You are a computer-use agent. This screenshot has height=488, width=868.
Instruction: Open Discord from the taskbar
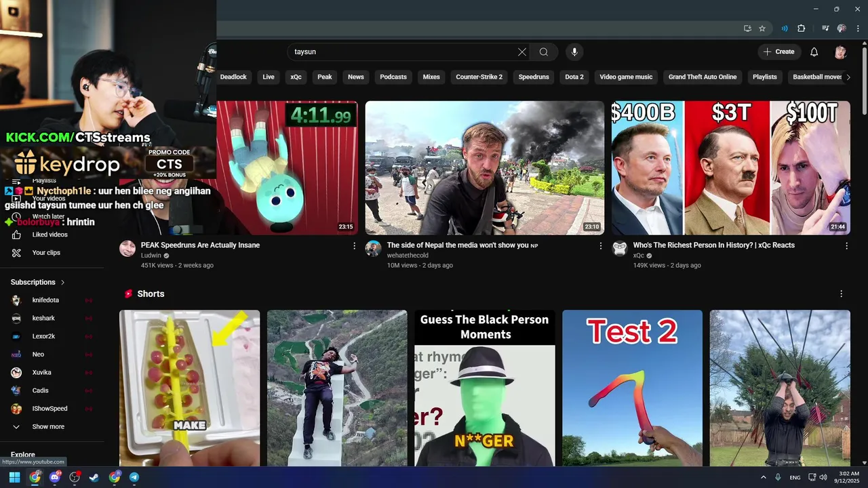tap(55, 477)
